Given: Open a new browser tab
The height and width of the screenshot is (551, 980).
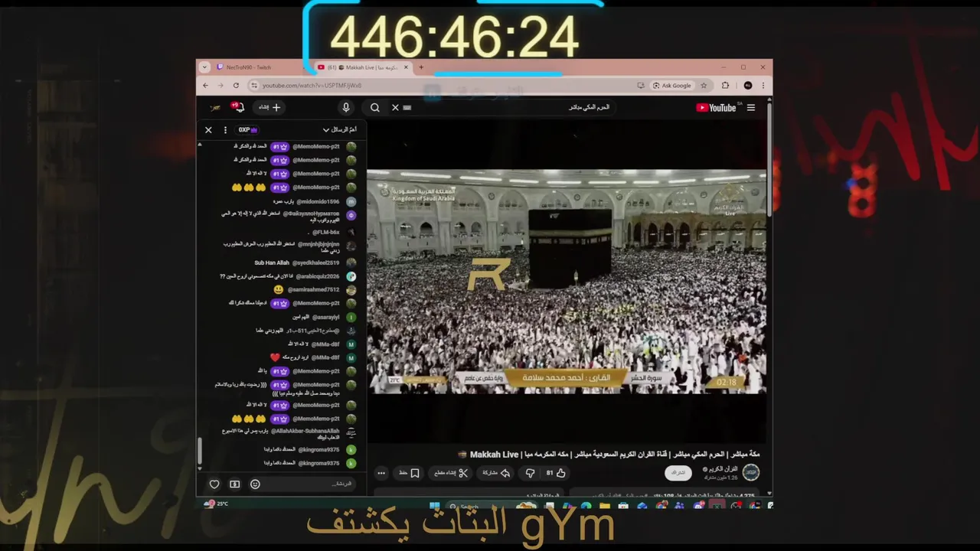Looking at the screenshot, I should tap(421, 67).
